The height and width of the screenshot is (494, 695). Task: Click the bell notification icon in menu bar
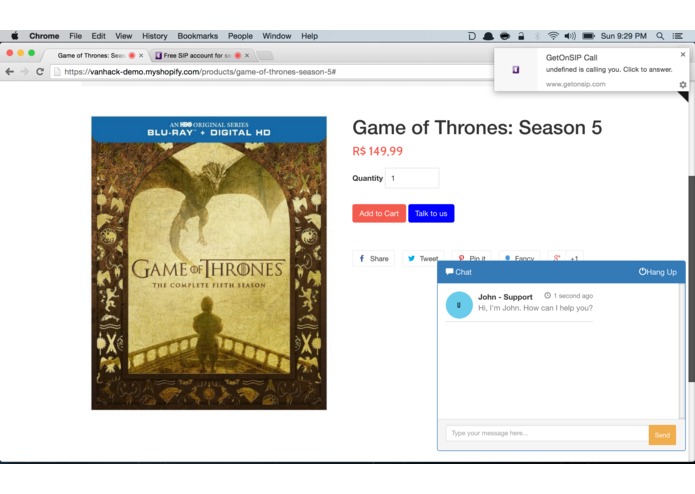488,36
